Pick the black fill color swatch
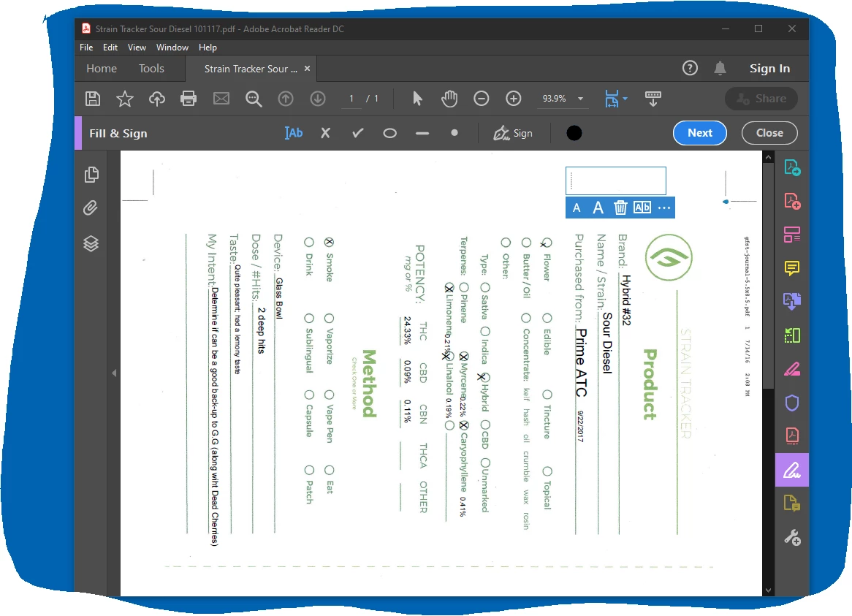Viewport: 852px width, 616px height. point(574,133)
